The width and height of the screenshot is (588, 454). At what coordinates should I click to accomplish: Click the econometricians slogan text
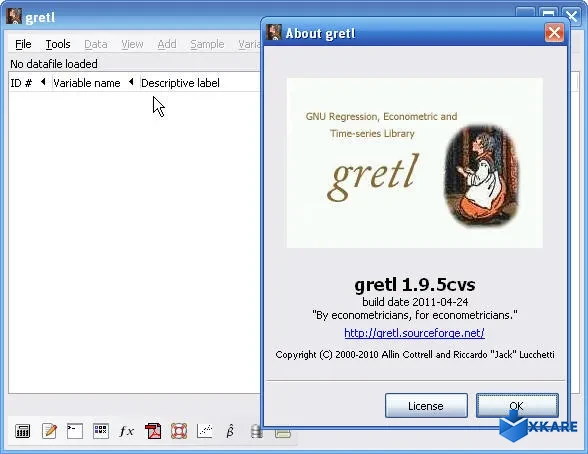click(415, 315)
